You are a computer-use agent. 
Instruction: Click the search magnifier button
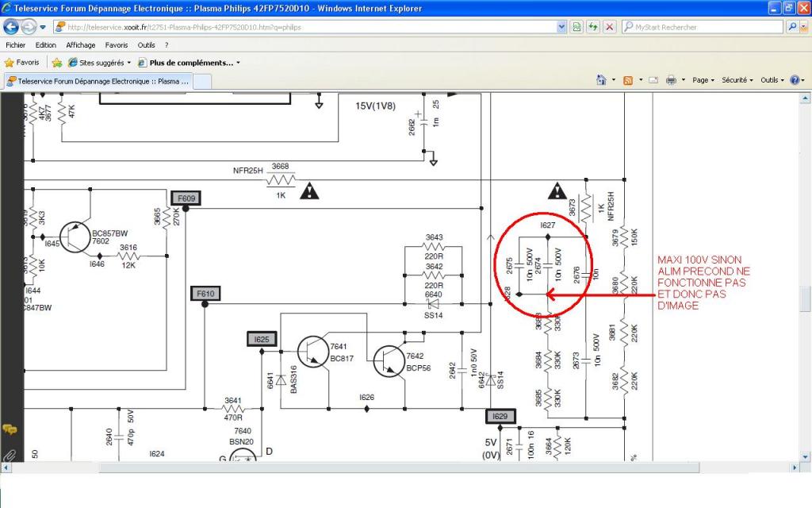point(792,26)
